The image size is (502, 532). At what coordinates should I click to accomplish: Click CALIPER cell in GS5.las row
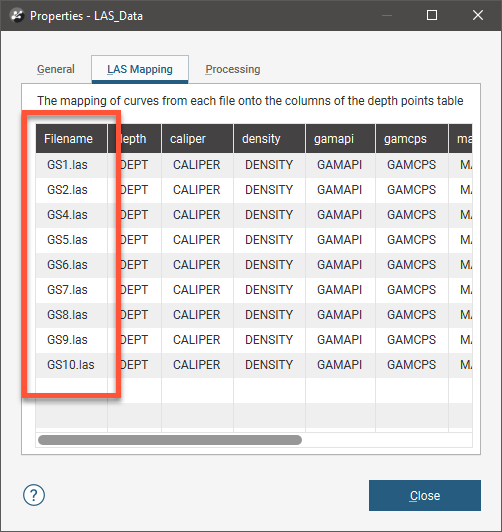tap(197, 240)
